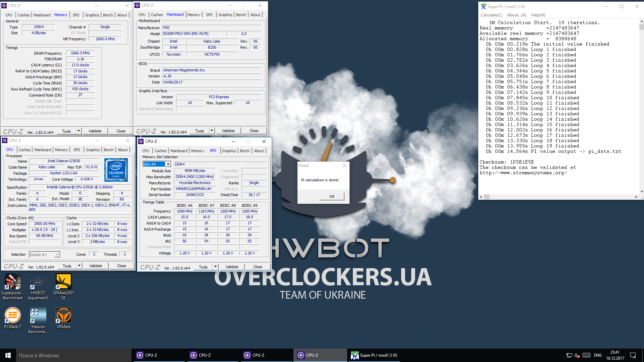Viewport: 644px width, 362px height.
Task: Click the Super PI title bar icon
Action: [483, 6]
